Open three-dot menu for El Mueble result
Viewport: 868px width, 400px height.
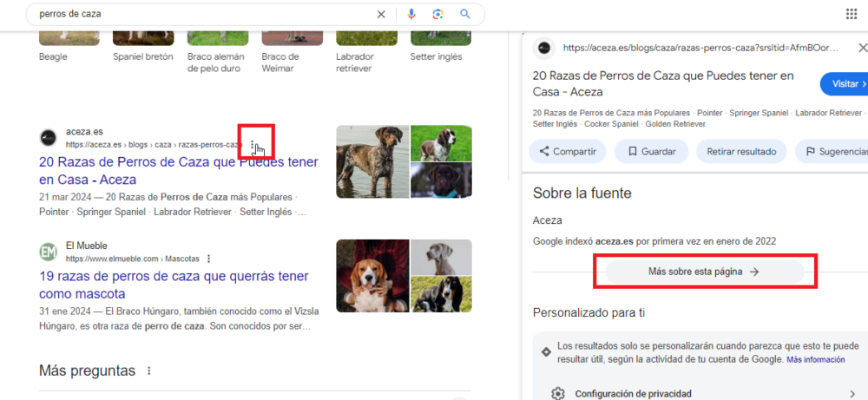pos(208,259)
